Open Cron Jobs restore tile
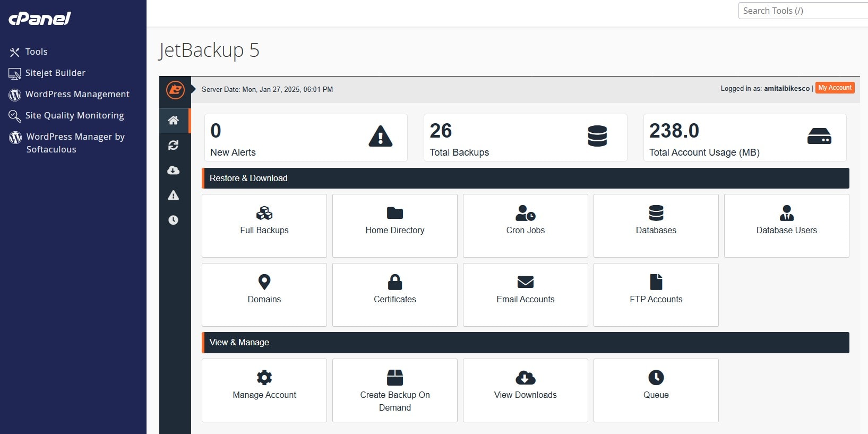This screenshot has height=434, width=868. coord(526,226)
